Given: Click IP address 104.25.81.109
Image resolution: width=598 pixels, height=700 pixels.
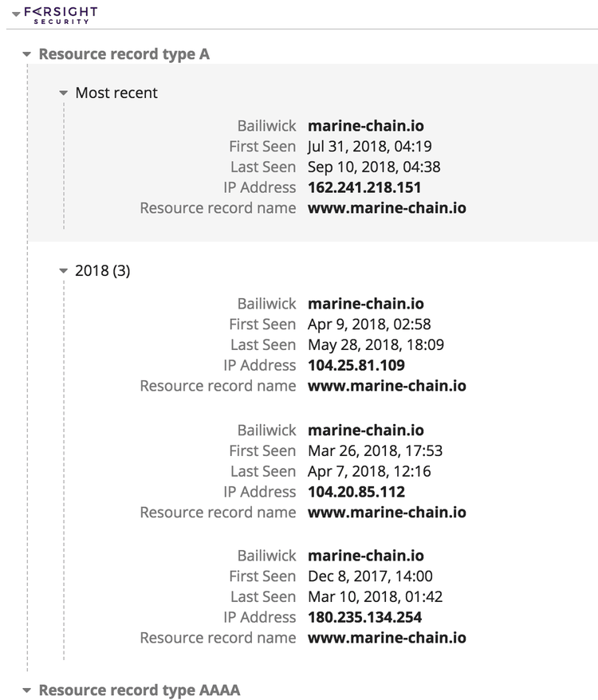Looking at the screenshot, I should pos(356,365).
